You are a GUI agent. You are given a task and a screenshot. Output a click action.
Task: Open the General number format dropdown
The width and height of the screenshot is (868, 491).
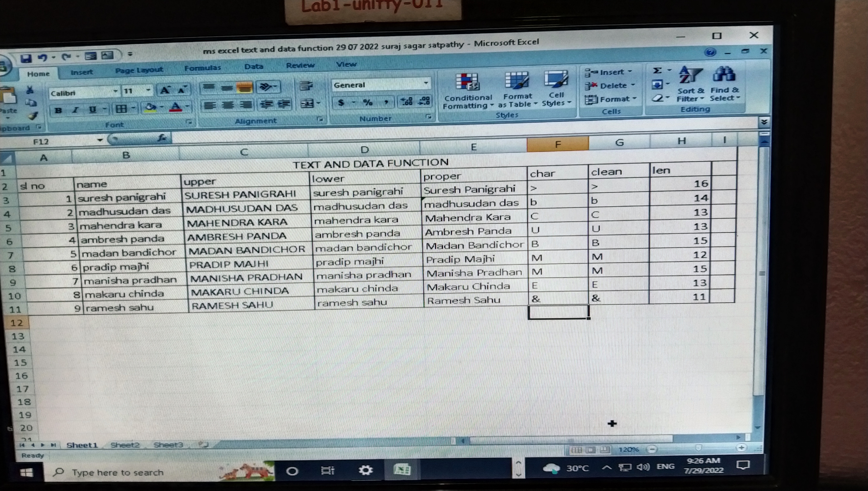point(426,83)
